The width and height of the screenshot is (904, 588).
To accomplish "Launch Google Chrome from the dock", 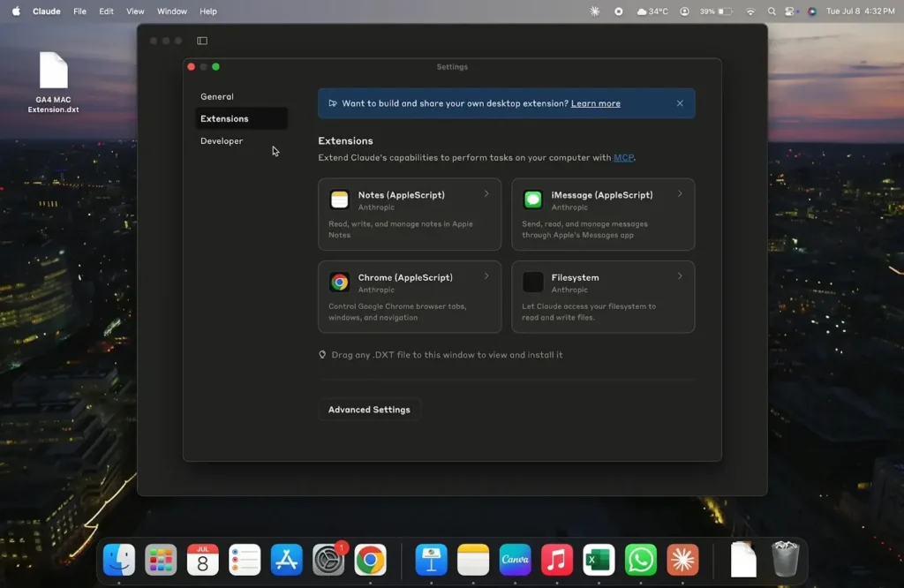I will pyautogui.click(x=370, y=559).
